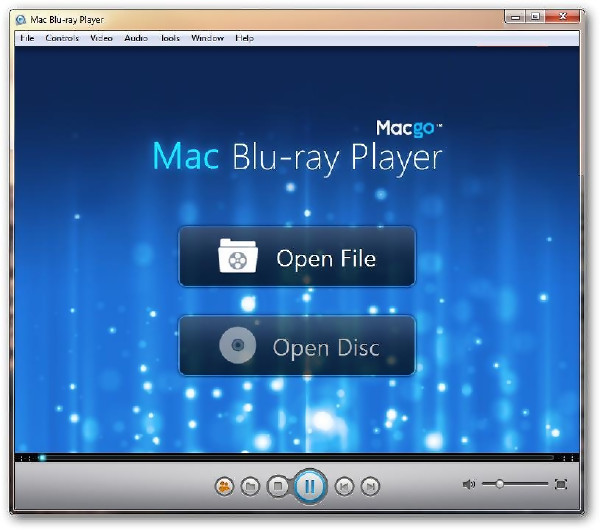
Task: Open the Controls menu
Action: [x=62, y=38]
